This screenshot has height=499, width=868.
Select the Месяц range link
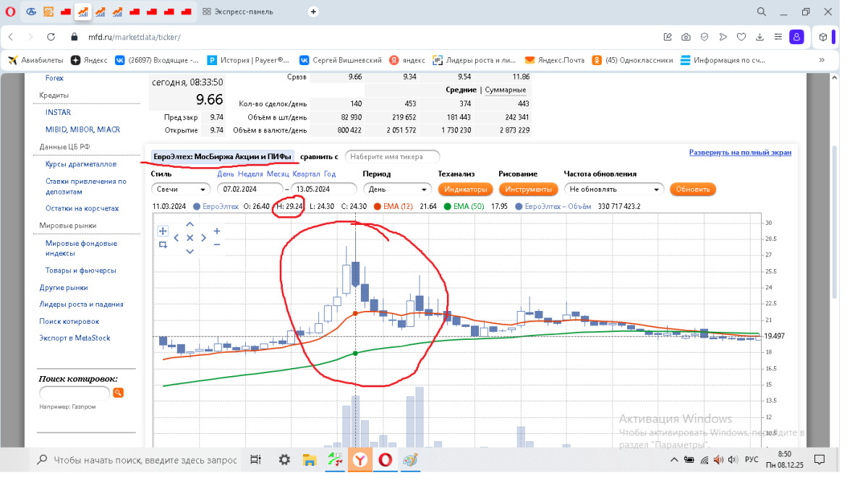point(278,174)
